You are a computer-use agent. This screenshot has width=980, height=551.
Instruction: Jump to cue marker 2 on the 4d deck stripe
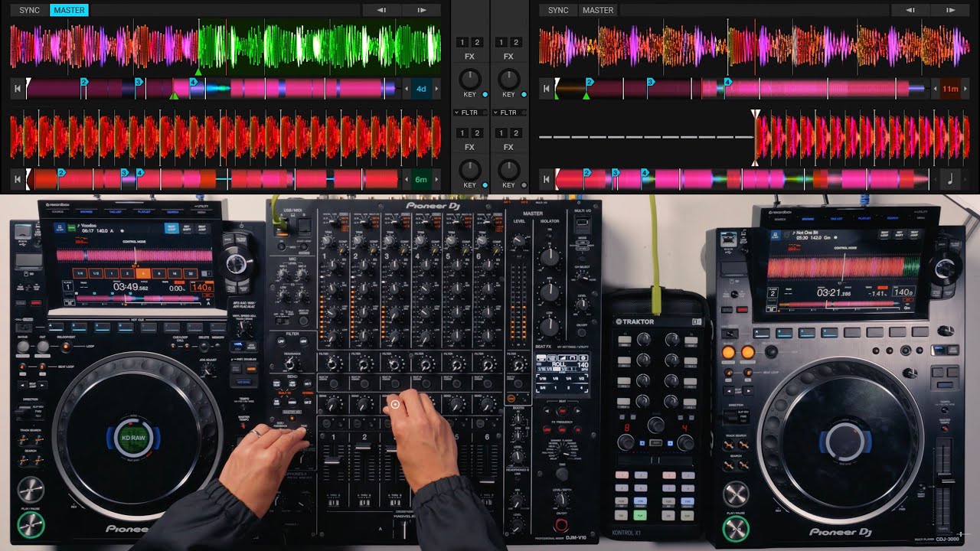tap(84, 81)
